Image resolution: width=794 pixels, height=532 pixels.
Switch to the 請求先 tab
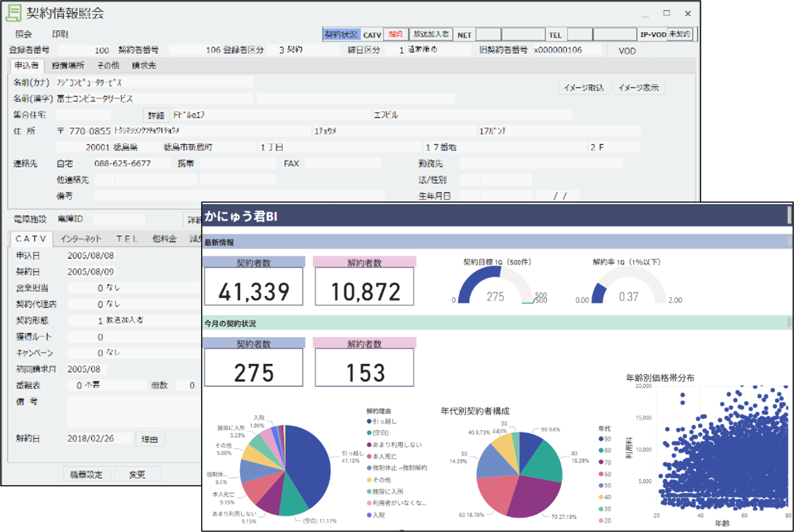click(144, 65)
